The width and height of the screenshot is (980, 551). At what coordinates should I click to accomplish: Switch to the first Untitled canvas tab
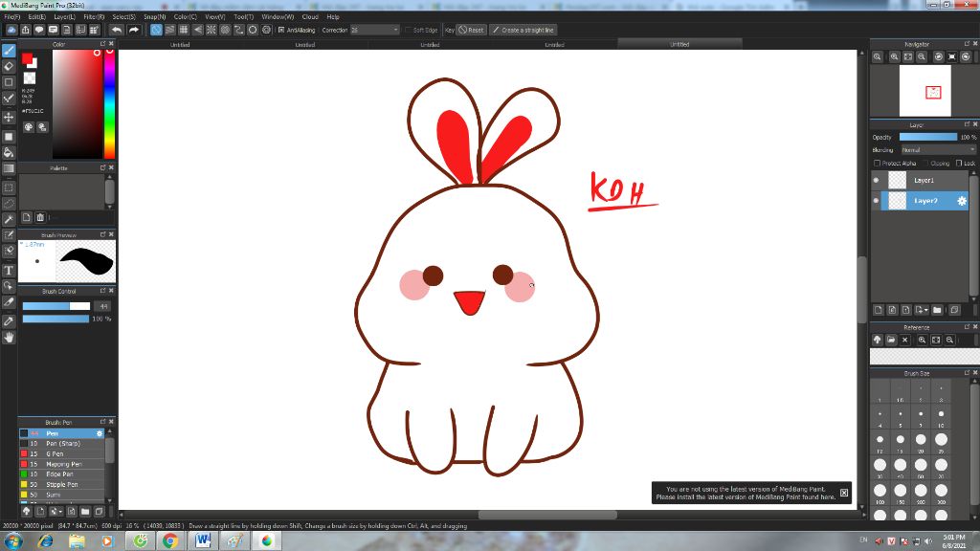point(180,45)
